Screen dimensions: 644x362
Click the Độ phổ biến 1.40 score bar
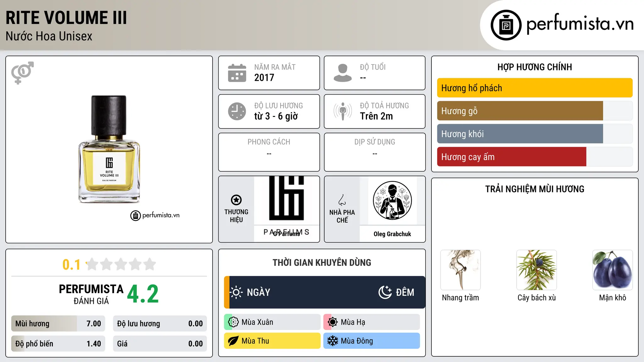pos(58,344)
